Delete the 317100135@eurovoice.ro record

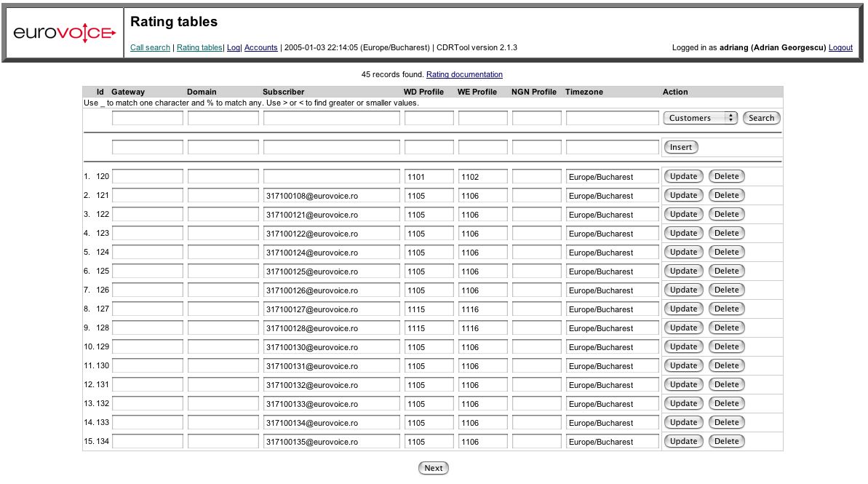[726, 441]
